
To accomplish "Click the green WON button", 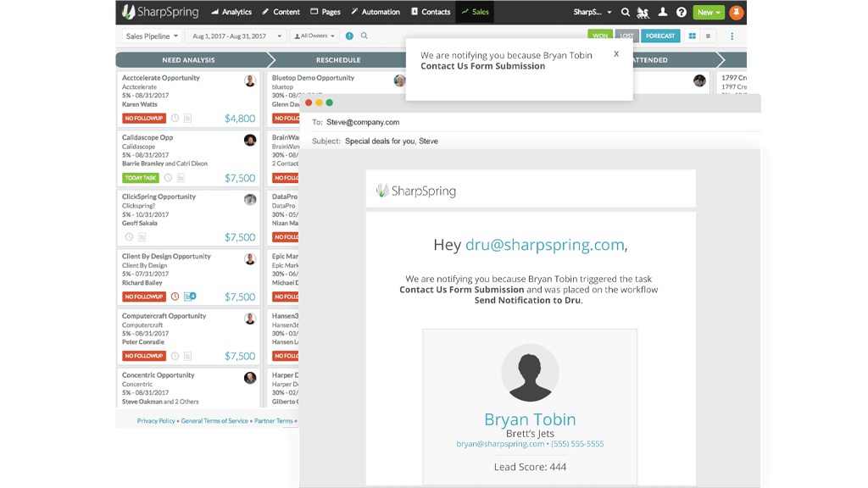I will point(600,36).
